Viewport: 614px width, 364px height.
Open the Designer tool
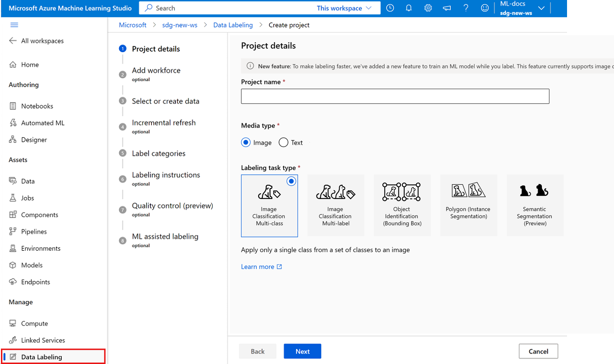(33, 139)
